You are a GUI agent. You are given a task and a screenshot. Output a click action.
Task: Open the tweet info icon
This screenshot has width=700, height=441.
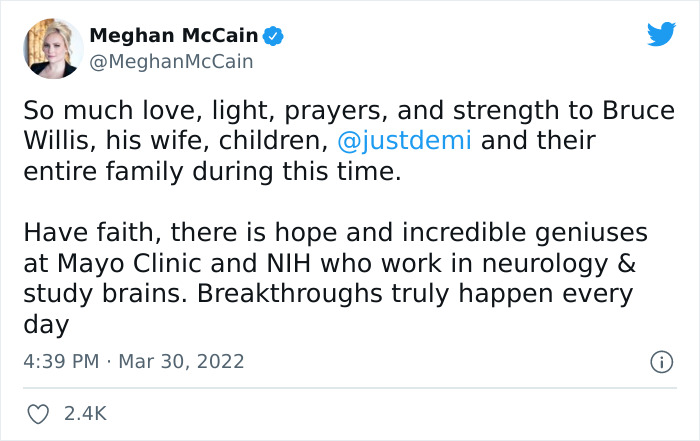click(661, 362)
